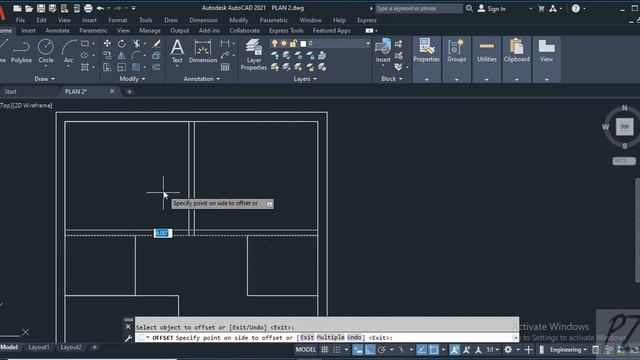Expand the Draw panel dropdown
This screenshot has height=360, width=640.
44,79
